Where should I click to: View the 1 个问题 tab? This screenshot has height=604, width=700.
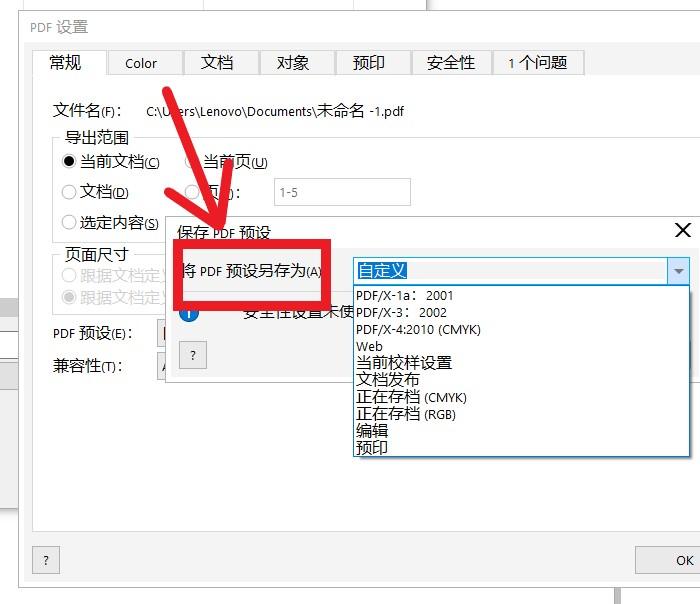538,63
